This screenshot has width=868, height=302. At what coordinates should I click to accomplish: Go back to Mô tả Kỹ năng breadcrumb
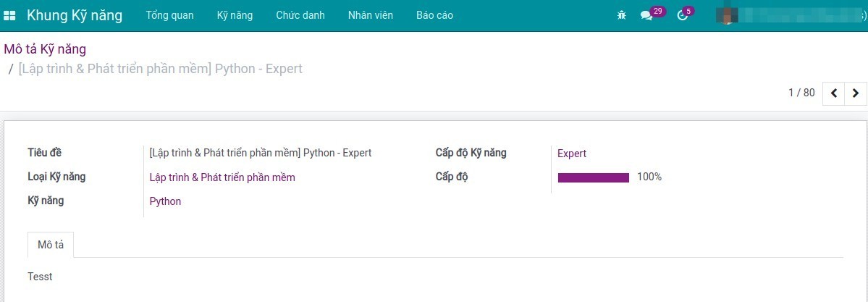(x=45, y=49)
